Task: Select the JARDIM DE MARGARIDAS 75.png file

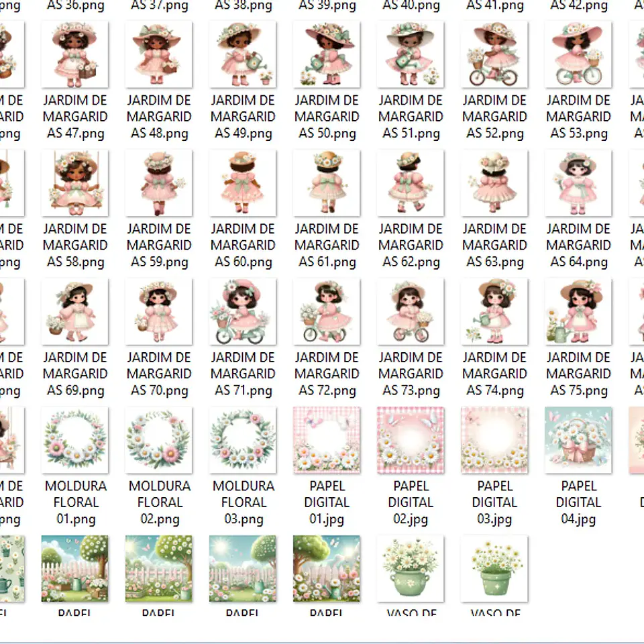Action: pyautogui.click(x=578, y=312)
